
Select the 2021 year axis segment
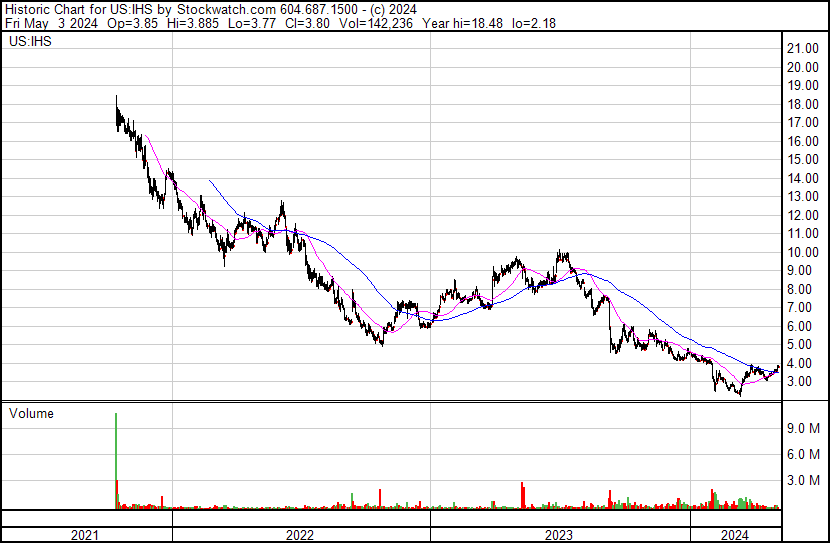pyautogui.click(x=87, y=535)
